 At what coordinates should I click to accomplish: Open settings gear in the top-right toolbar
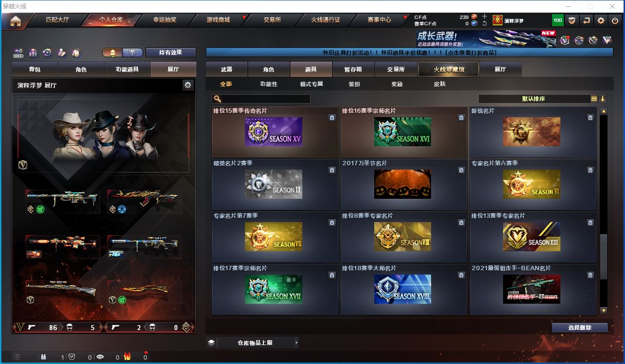tap(601, 20)
